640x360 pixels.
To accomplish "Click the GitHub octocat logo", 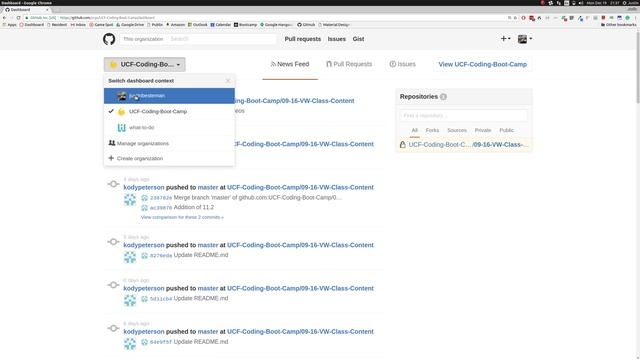I will 109,39.
